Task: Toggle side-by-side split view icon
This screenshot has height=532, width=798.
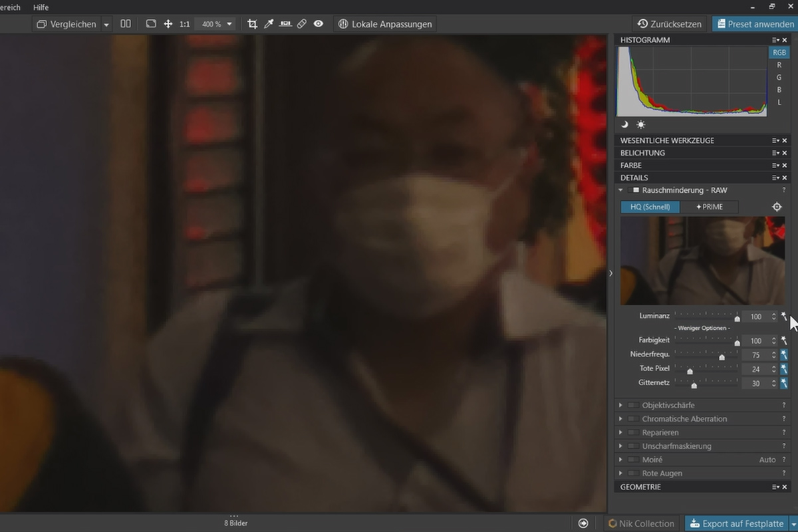Action: 126,24
